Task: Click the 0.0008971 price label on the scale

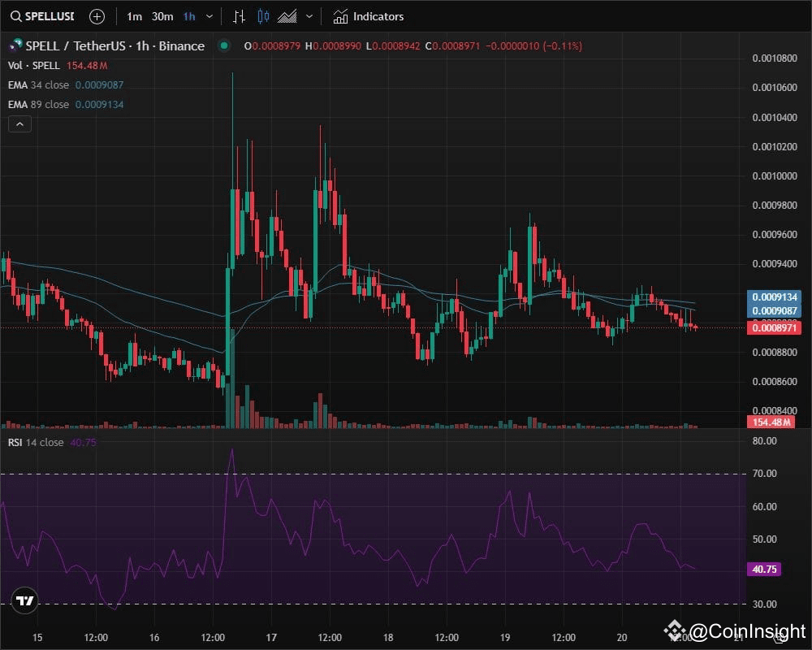Action: click(775, 327)
